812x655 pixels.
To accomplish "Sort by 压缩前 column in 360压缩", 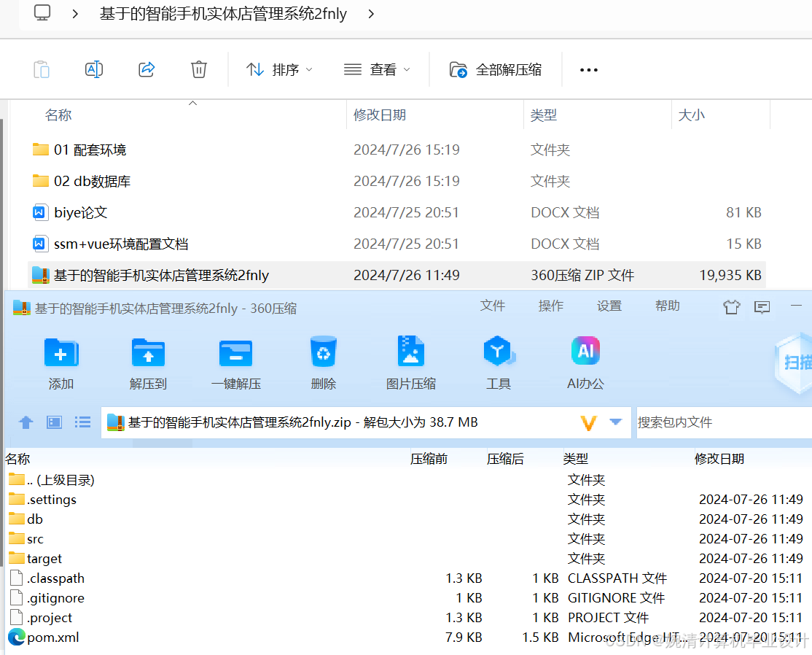I will pyautogui.click(x=429, y=459).
